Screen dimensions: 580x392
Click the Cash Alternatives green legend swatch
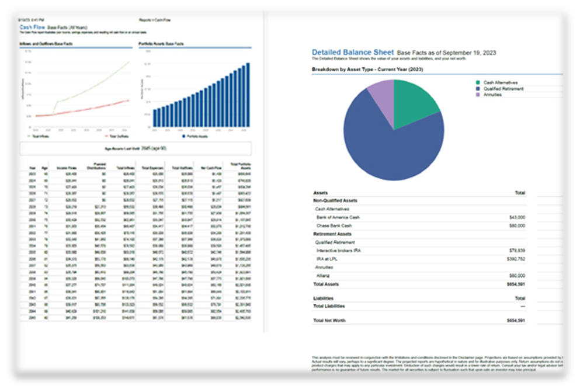pos(478,83)
